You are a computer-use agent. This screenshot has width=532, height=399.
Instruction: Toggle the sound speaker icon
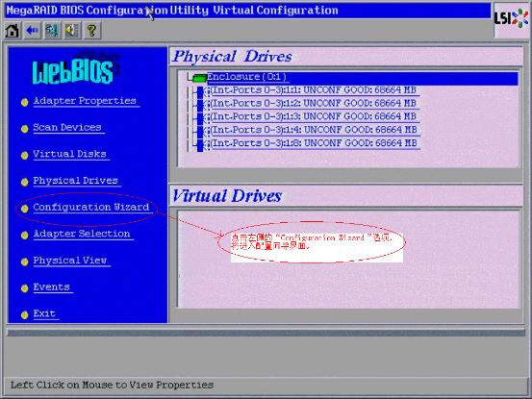point(72,31)
